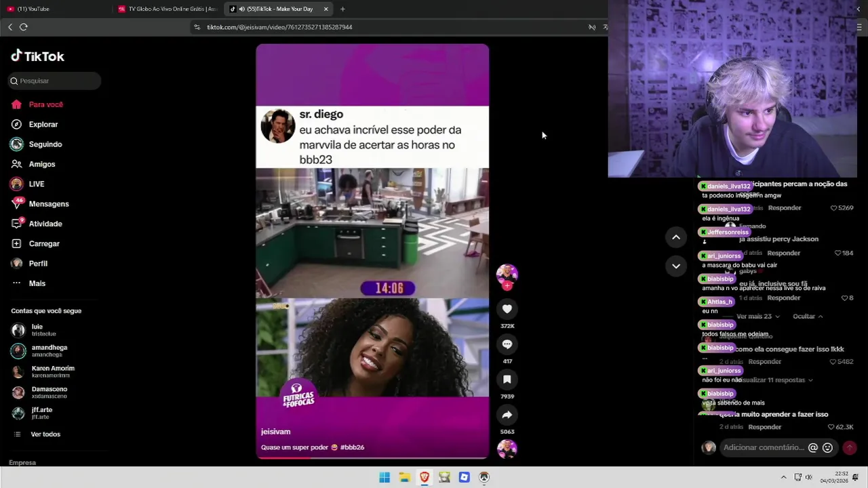Open site settings icon in address bar

tap(197, 27)
